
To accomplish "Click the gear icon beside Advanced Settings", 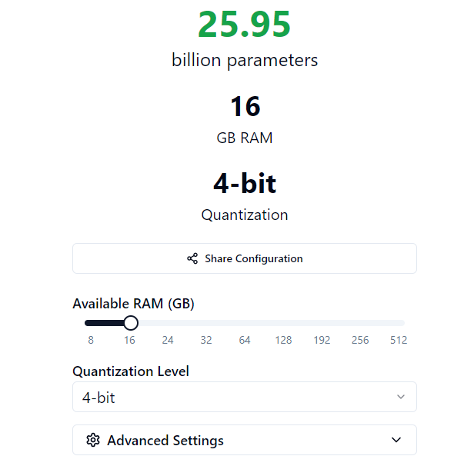I will click(94, 441).
